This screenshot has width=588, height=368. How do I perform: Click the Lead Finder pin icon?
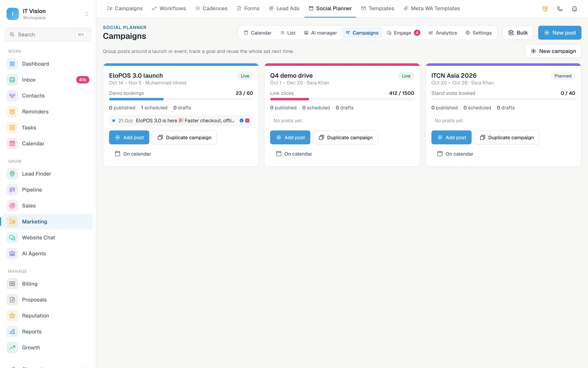(x=12, y=174)
